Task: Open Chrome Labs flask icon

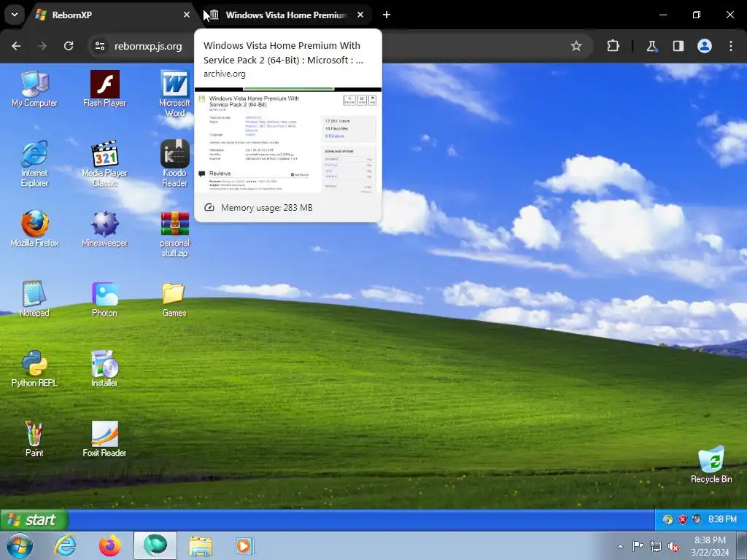Action: [651, 46]
